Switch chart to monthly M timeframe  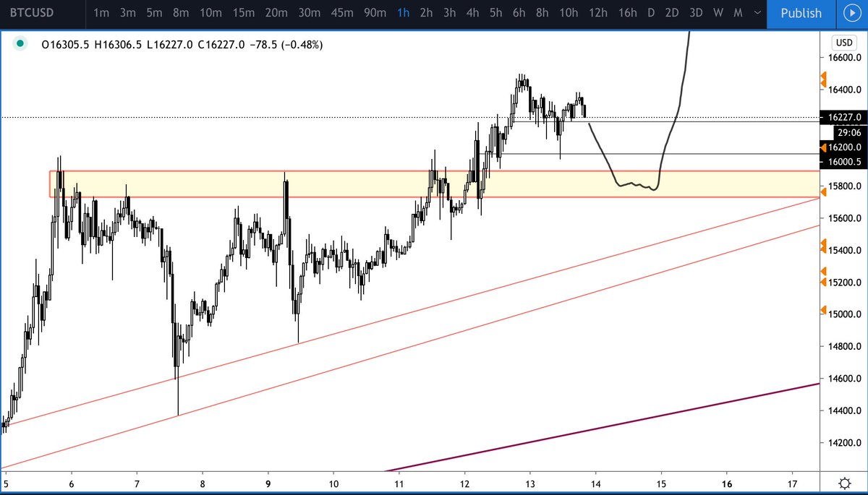[x=738, y=13]
